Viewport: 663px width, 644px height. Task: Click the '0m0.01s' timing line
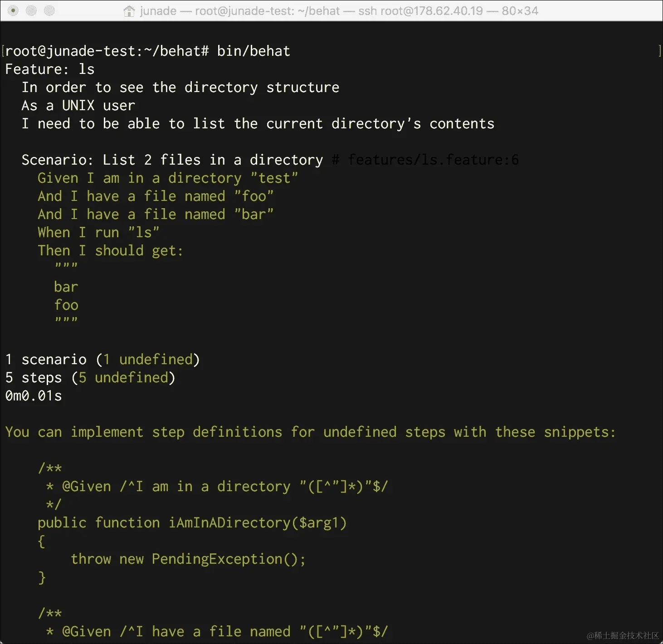pos(34,395)
